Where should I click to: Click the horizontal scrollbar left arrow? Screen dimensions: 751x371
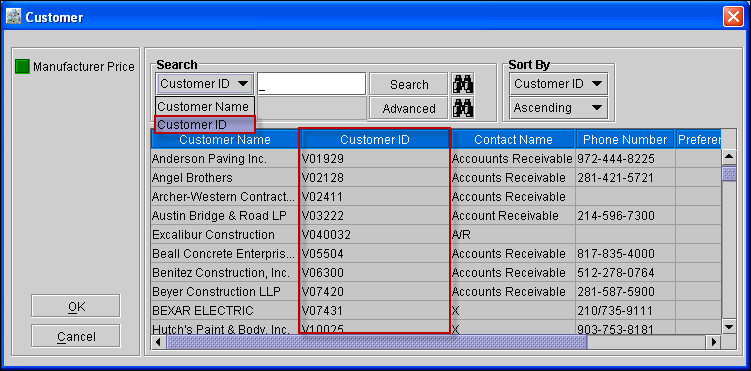point(159,342)
